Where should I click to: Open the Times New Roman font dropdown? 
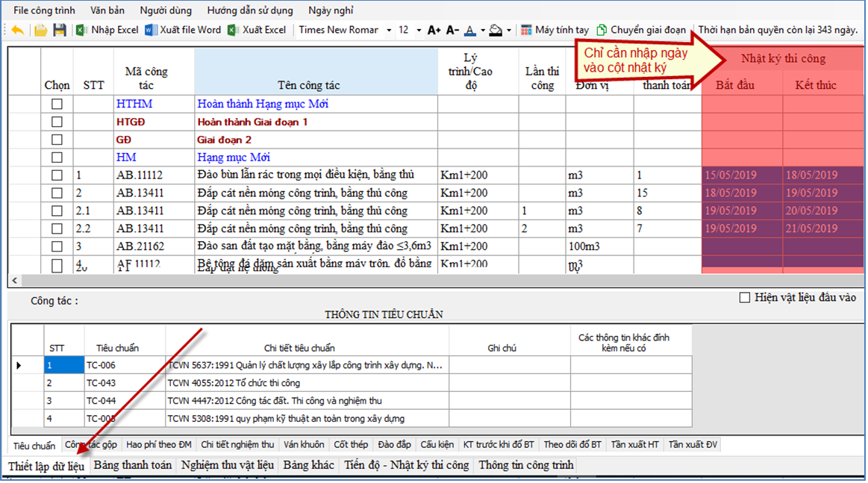[389, 31]
